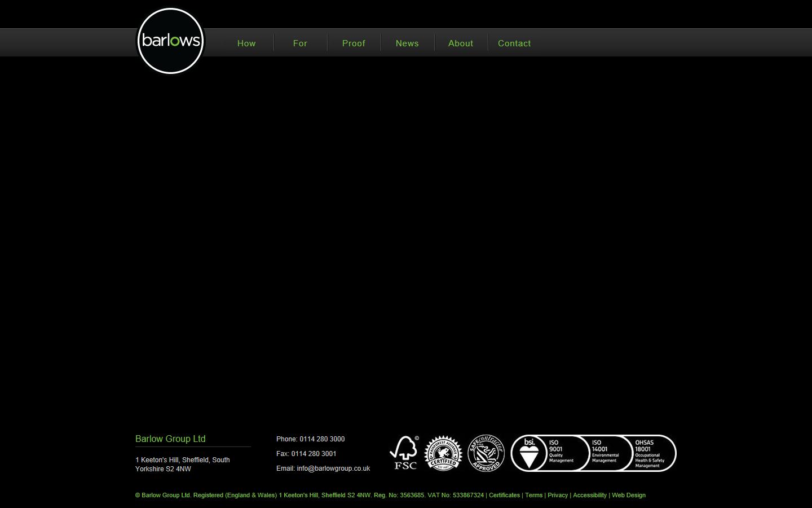Open the For navigation item
Image resolution: width=812 pixels, height=508 pixels.
click(300, 43)
